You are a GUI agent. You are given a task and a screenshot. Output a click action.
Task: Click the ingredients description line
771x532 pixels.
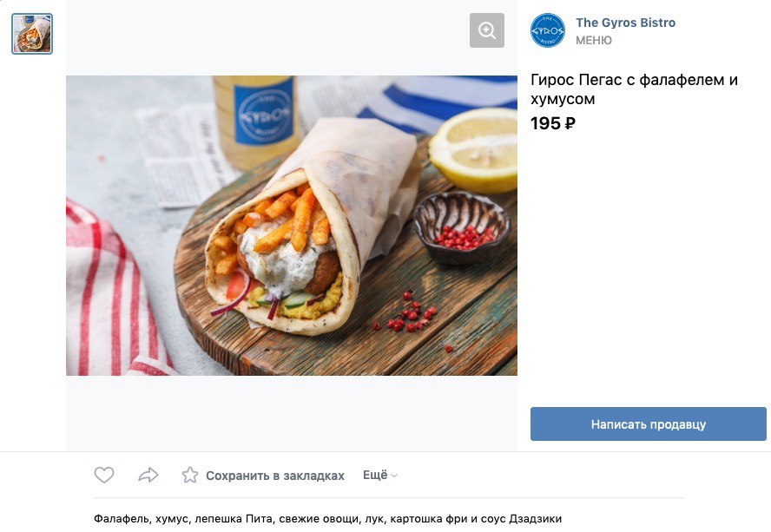click(327, 519)
